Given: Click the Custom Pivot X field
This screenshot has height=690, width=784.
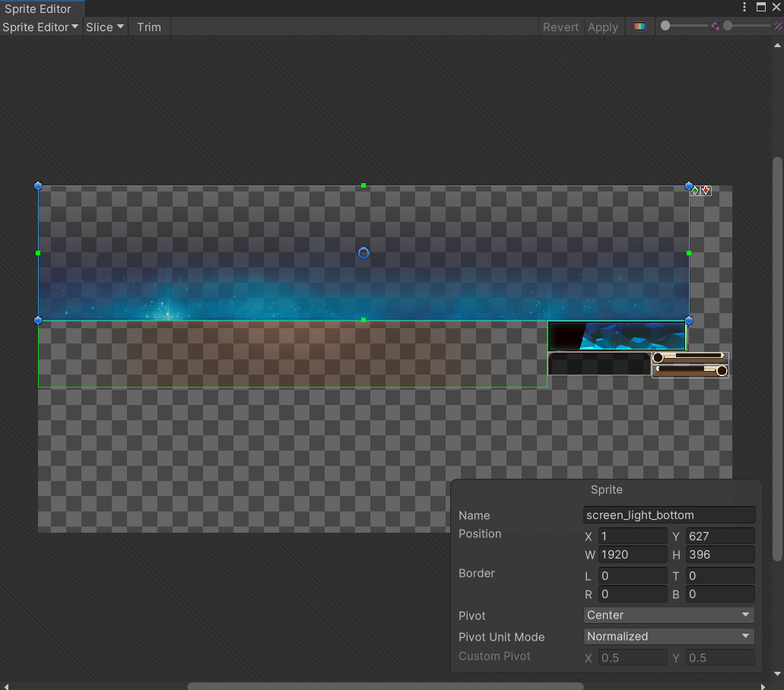Looking at the screenshot, I should [x=633, y=657].
